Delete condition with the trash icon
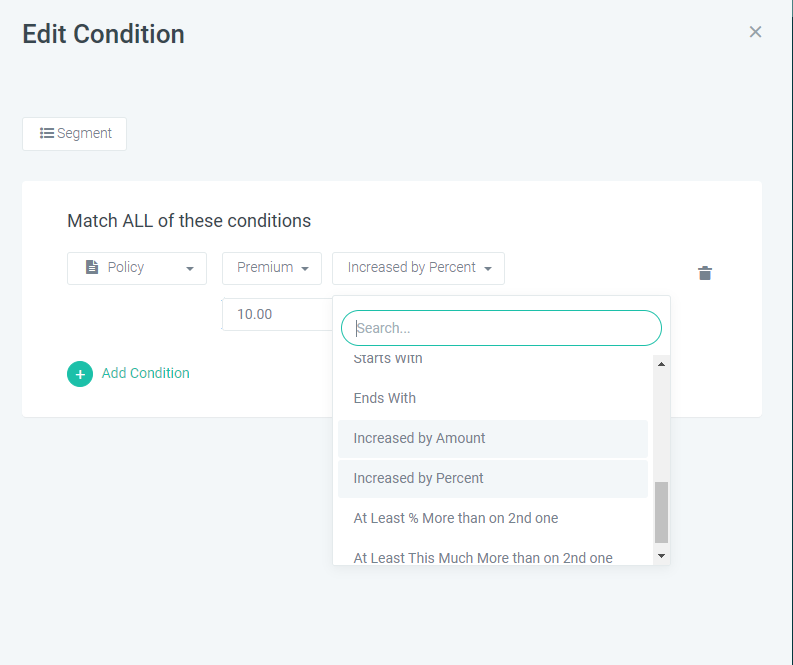This screenshot has width=793, height=665. (705, 273)
